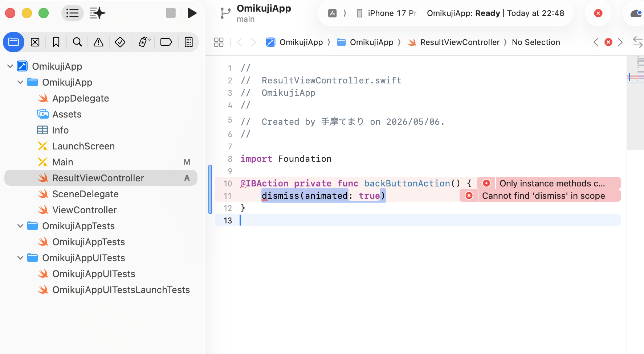This screenshot has width=644, height=354.
Task: Jump to previous issue arrow
Action: (x=596, y=42)
